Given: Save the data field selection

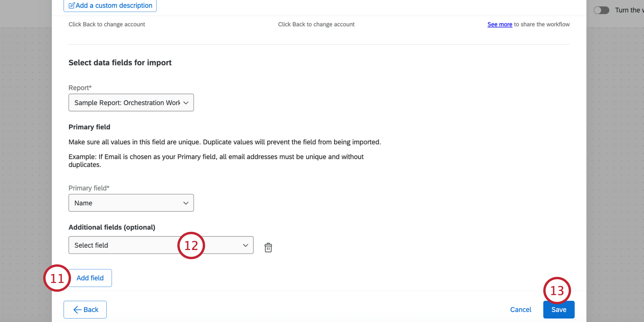Looking at the screenshot, I should click(x=558, y=310).
